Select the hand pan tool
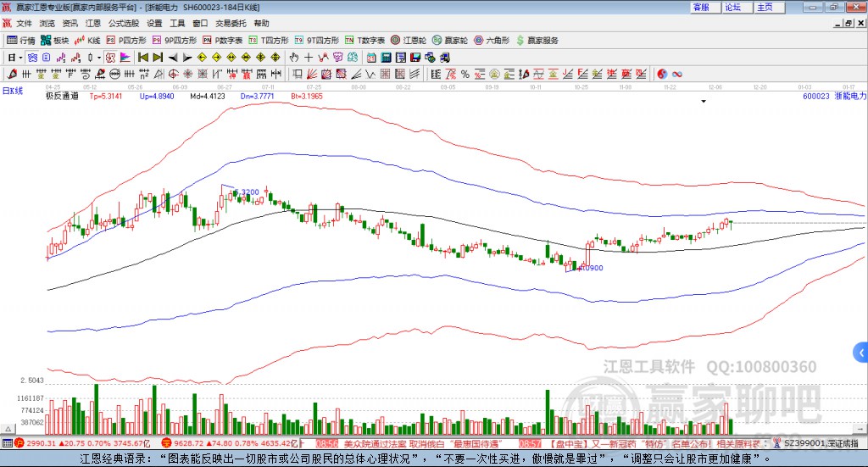 pyautogui.click(x=294, y=58)
